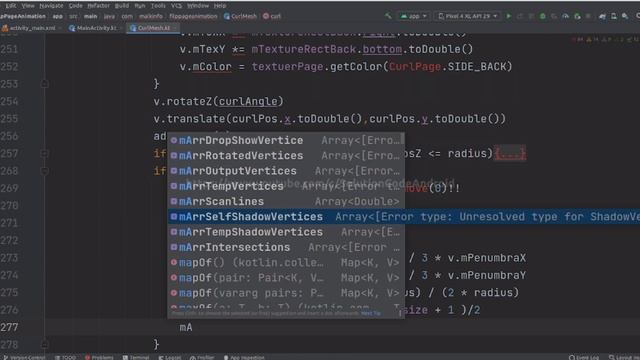Toggle the fold marker at line 278 gutter
This screenshot has width=640, height=360.
point(44,344)
